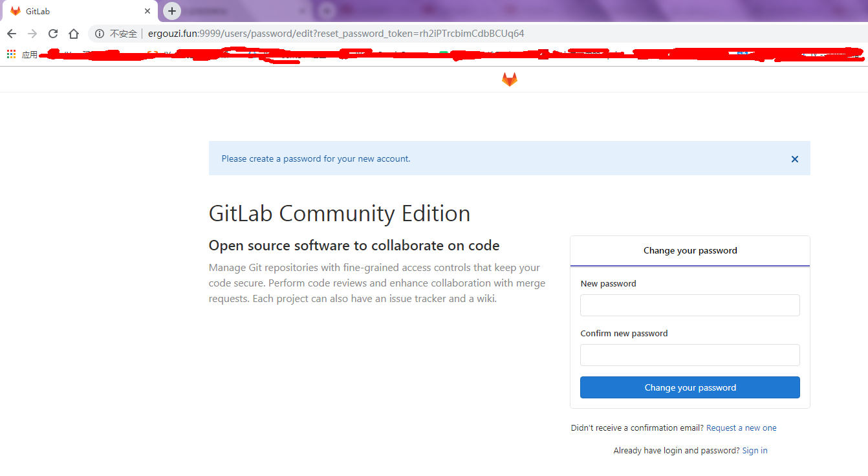This screenshot has height=476, width=868.
Task: Click the browser back arrow
Action: [x=12, y=34]
